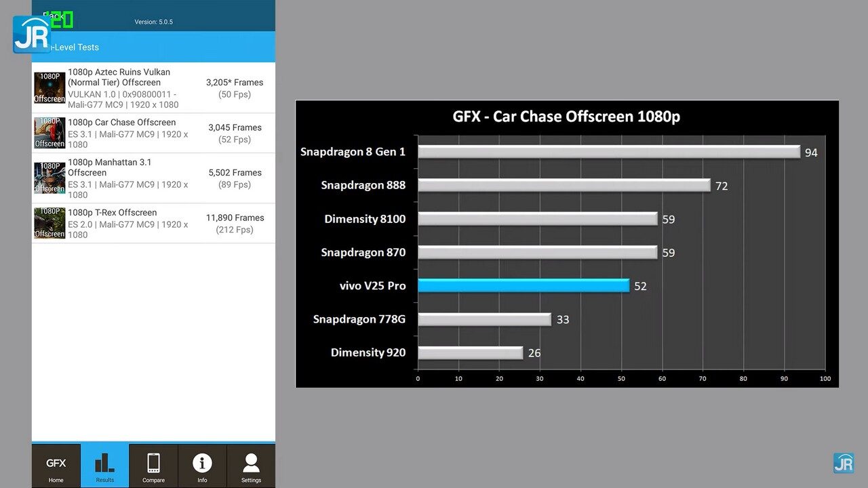
Task: Go to the GFX Home tab
Action: [56, 466]
